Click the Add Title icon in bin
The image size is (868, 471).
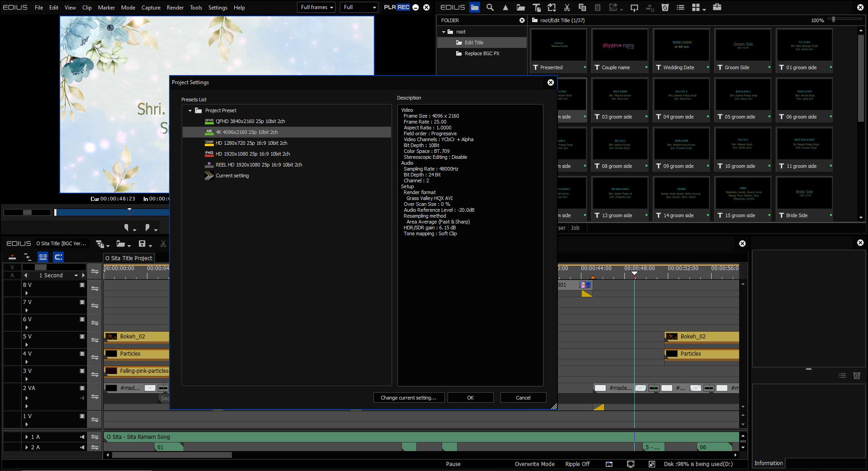[x=536, y=7]
